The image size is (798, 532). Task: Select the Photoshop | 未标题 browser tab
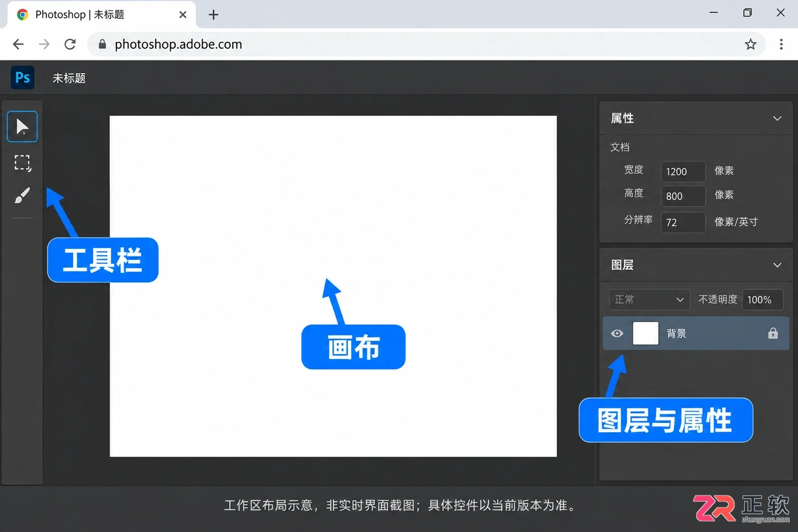tap(100, 15)
